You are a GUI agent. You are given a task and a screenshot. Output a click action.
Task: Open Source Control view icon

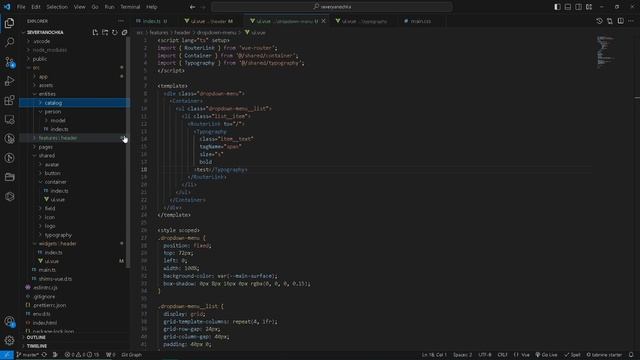(x=9, y=62)
